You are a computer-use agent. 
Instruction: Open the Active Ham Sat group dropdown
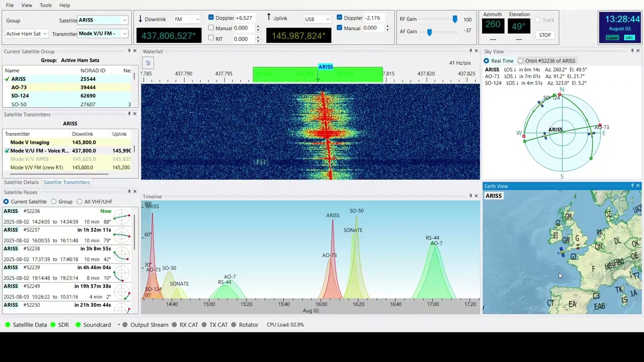coord(26,34)
